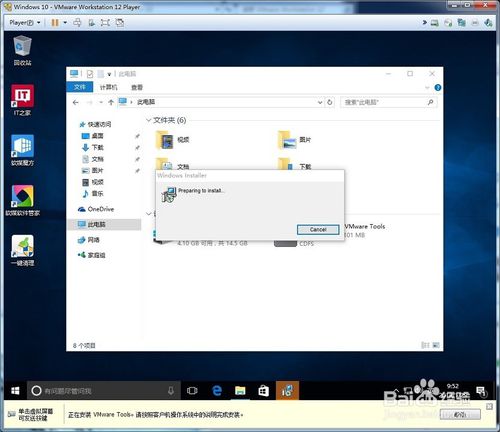Click the Unity mode icon in VMware toolbar
Screen dimensions: 500x432
pyautogui.click(x=119, y=23)
